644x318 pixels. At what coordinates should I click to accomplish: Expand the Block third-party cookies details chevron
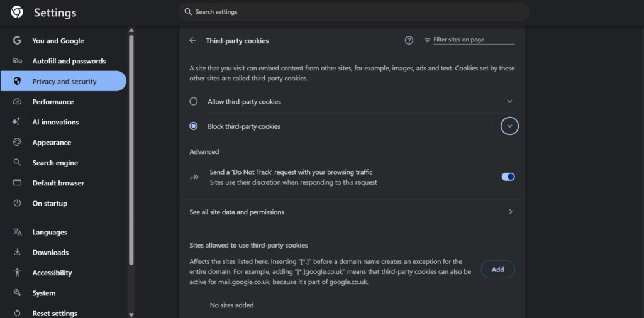coord(509,126)
